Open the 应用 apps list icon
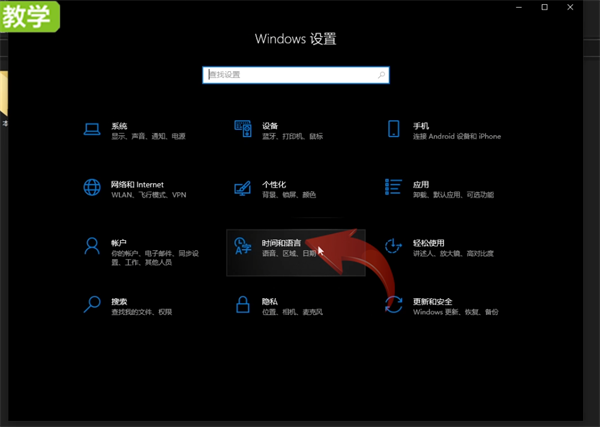The image size is (600, 427). click(x=393, y=187)
